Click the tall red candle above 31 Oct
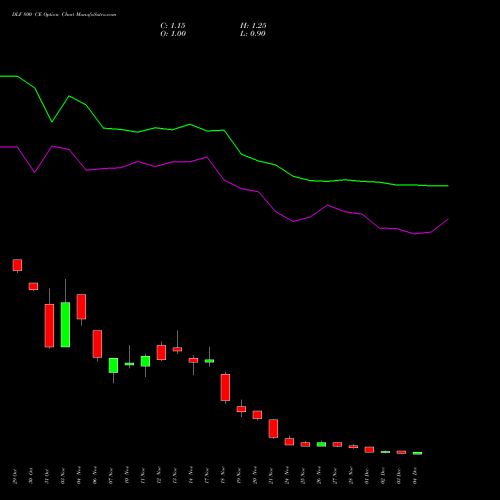 pyautogui.click(x=49, y=325)
